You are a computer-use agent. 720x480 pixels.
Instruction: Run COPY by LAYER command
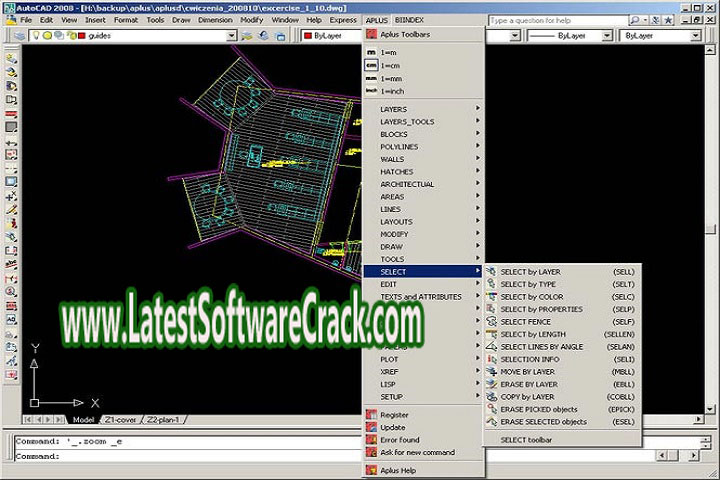tap(562, 397)
